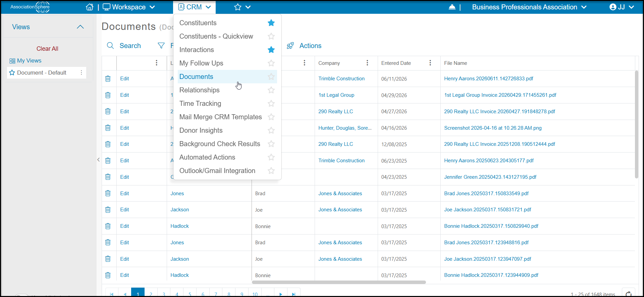Unfavorite Constituents menu star
This screenshot has height=297, width=644.
271,23
